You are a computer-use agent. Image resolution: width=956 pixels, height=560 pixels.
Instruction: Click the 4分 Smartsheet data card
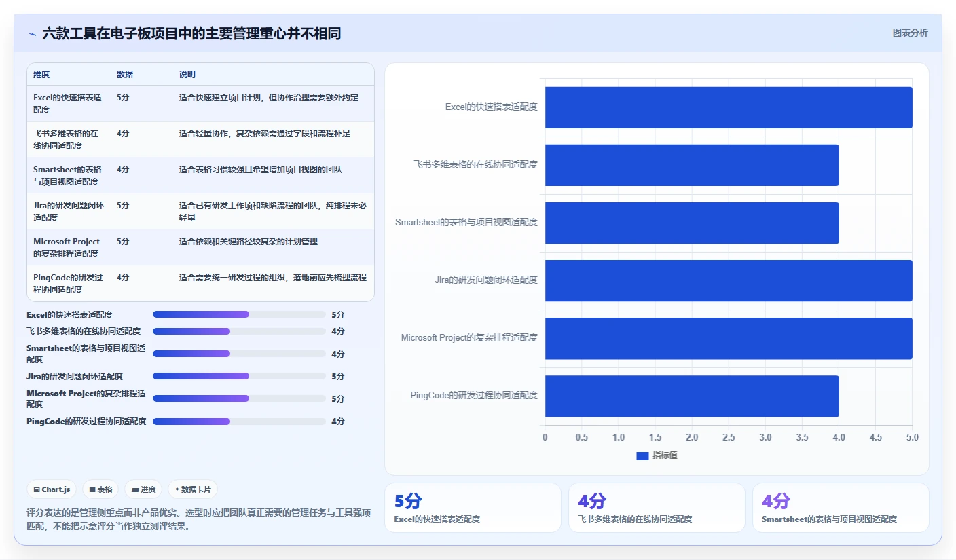pyautogui.click(x=841, y=508)
